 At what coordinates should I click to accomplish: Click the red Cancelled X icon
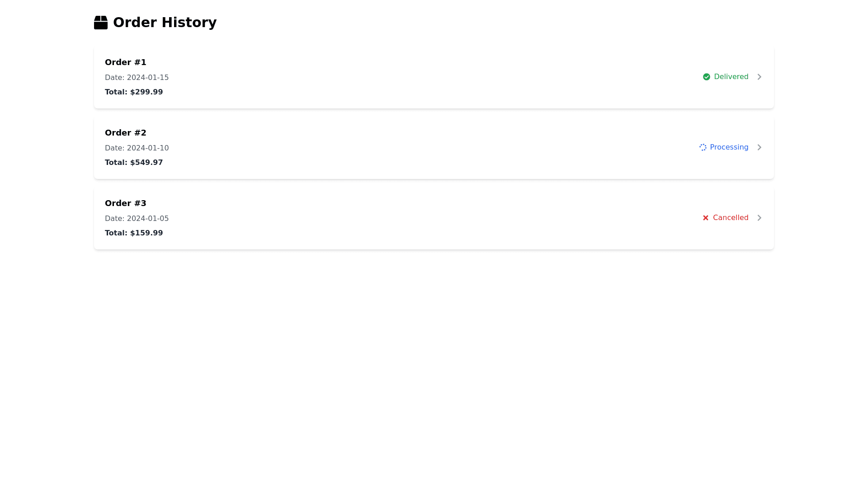point(705,218)
